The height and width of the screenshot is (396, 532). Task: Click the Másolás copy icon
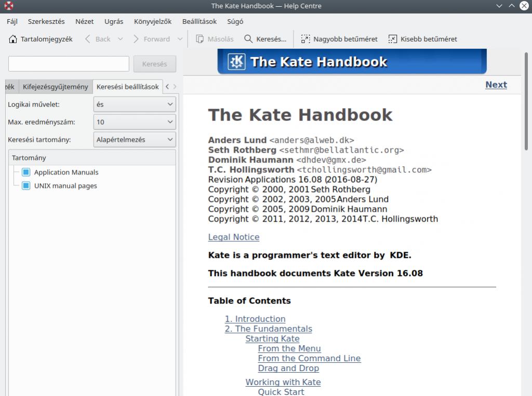pyautogui.click(x=199, y=39)
